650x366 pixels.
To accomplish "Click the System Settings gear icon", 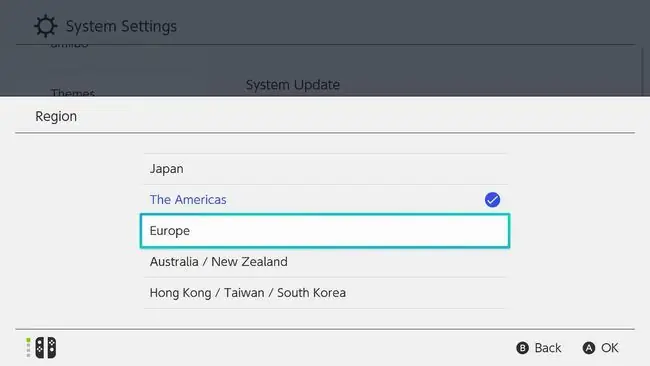I will (45, 26).
